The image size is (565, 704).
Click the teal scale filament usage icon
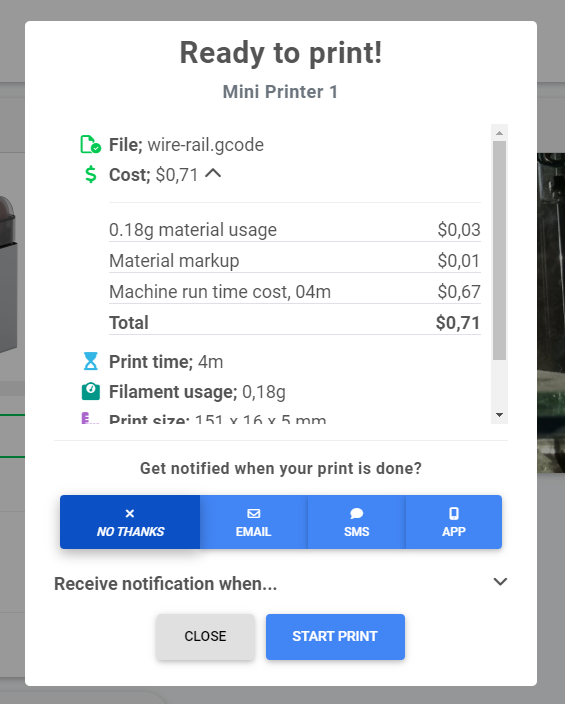coord(91,391)
